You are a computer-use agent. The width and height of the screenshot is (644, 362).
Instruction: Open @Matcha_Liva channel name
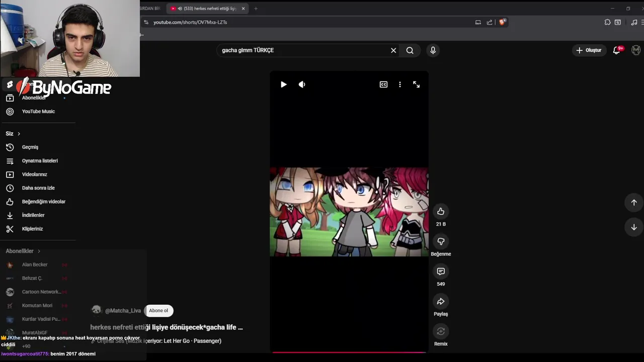[x=123, y=311]
